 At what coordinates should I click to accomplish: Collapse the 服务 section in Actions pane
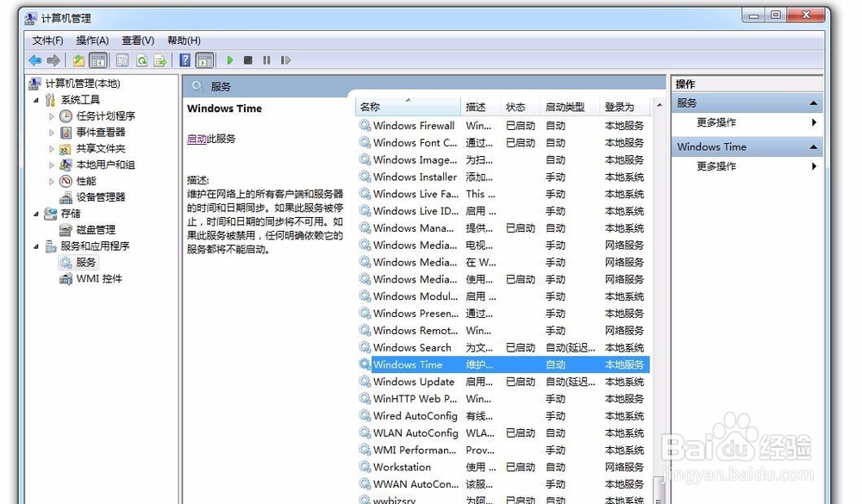(813, 103)
